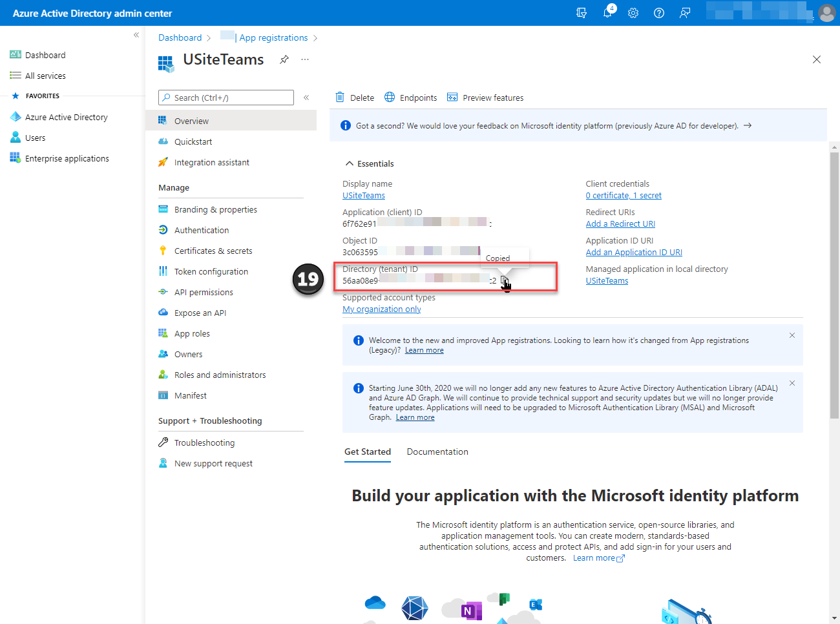Open more options ellipsis beside USiteTeams

[305, 59]
